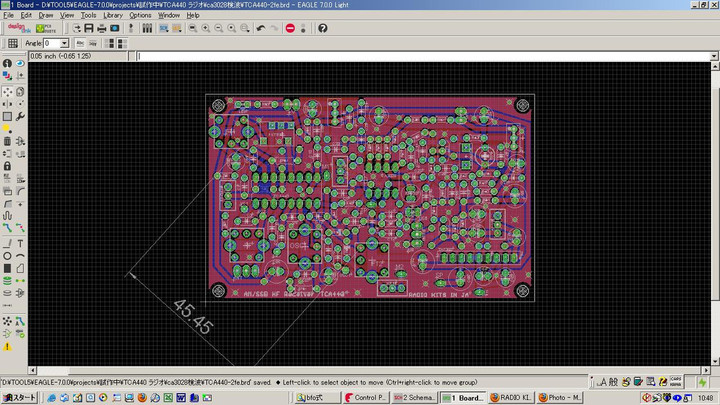Open the Library menu
Image resolution: width=720 pixels, height=405 pixels.
[113, 16]
